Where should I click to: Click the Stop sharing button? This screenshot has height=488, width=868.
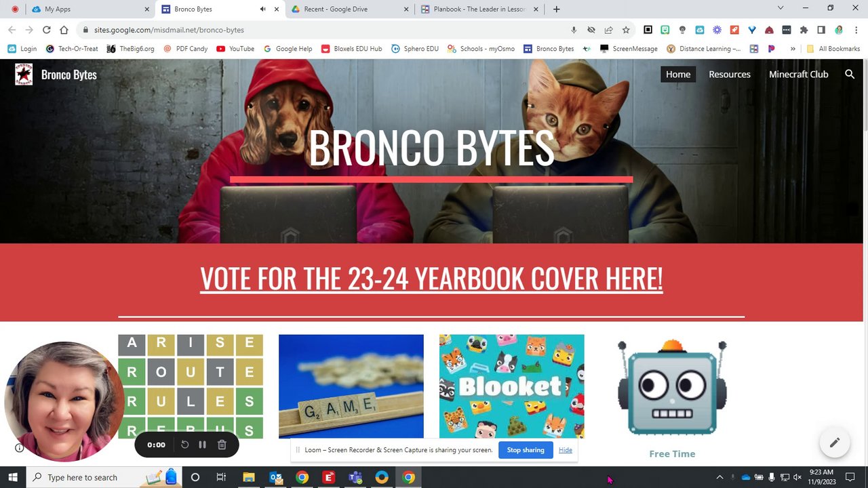tap(526, 450)
